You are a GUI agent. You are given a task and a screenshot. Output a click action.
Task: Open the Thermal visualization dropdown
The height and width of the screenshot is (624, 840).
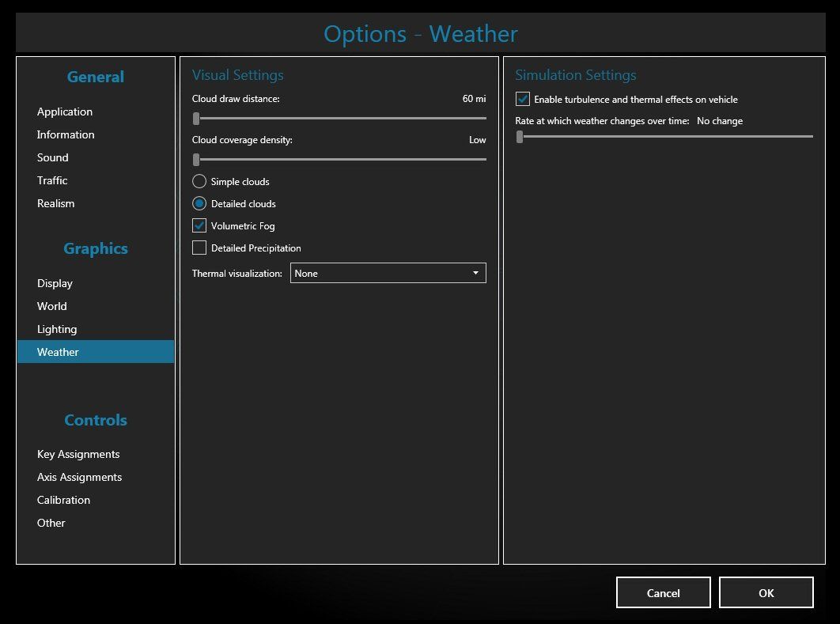(x=388, y=273)
